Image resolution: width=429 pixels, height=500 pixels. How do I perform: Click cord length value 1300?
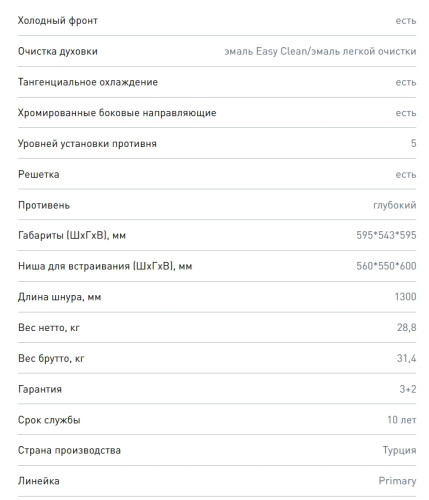[x=405, y=297]
